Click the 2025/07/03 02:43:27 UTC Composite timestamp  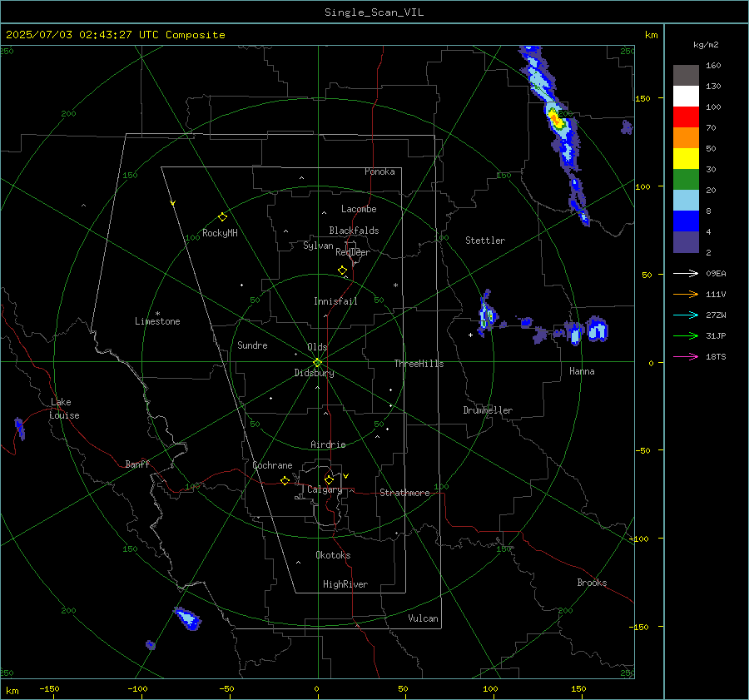(115, 35)
